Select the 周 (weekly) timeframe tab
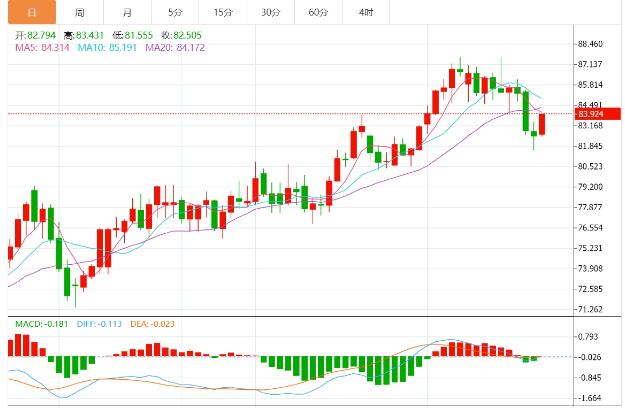Viewport: 625px width, 417px height. click(79, 12)
